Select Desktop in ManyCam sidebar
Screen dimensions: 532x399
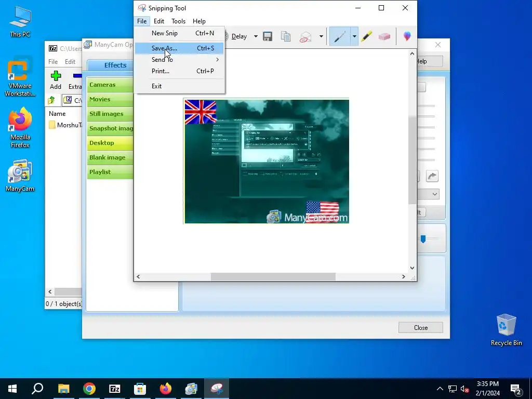coord(110,143)
